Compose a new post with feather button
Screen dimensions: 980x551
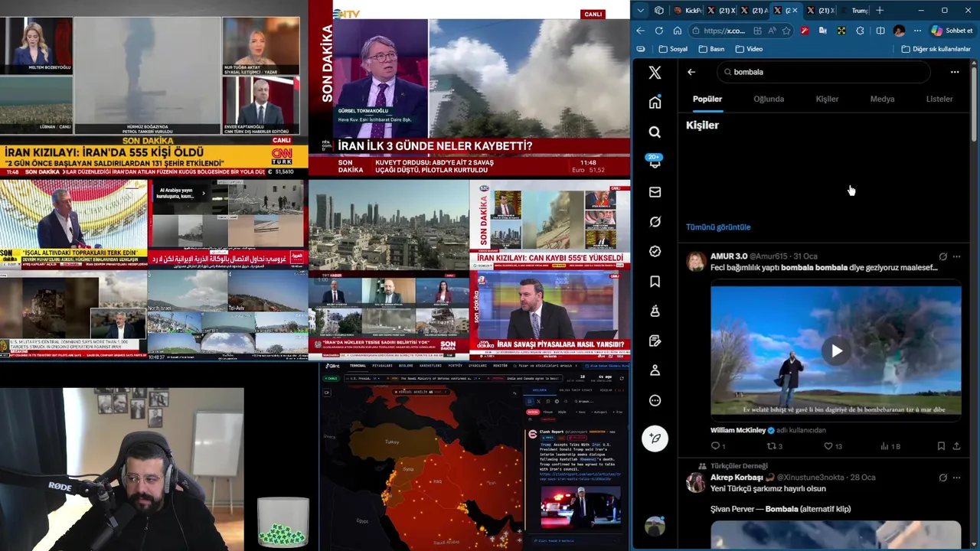pyautogui.click(x=655, y=439)
